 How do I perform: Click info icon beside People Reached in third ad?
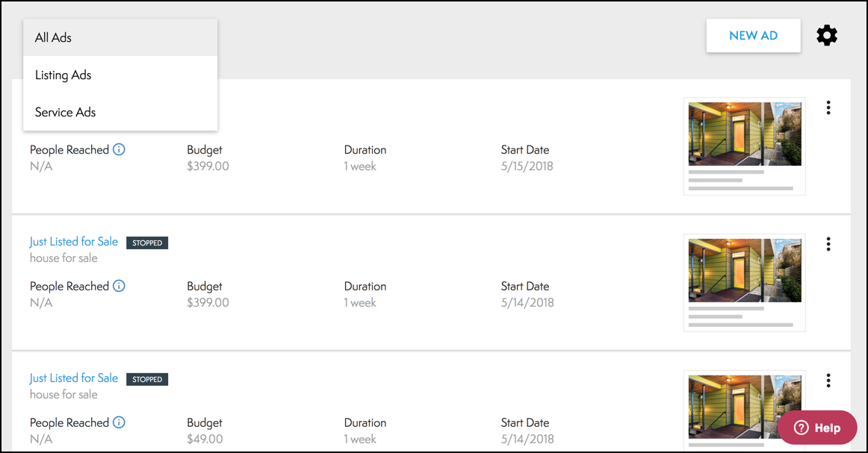pos(119,422)
